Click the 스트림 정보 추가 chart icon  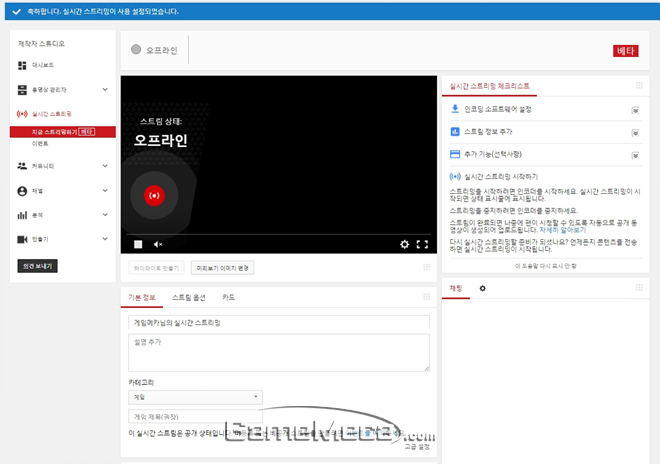(x=455, y=131)
